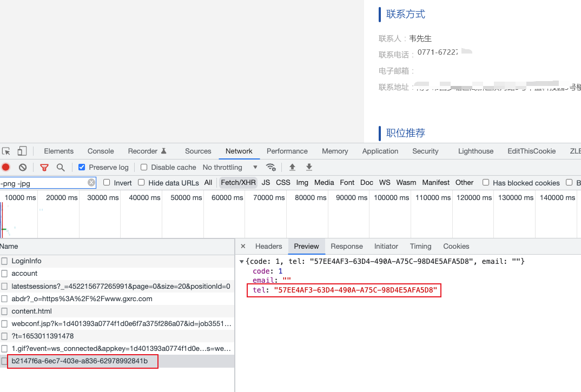
Task: Filter requests by Wasm
Action: [406, 183]
